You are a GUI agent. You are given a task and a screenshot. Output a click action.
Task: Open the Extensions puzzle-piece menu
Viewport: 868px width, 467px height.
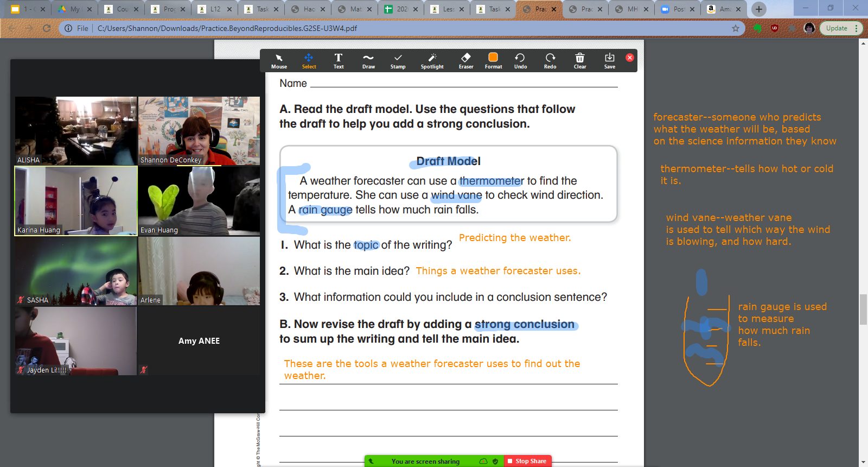coord(792,28)
